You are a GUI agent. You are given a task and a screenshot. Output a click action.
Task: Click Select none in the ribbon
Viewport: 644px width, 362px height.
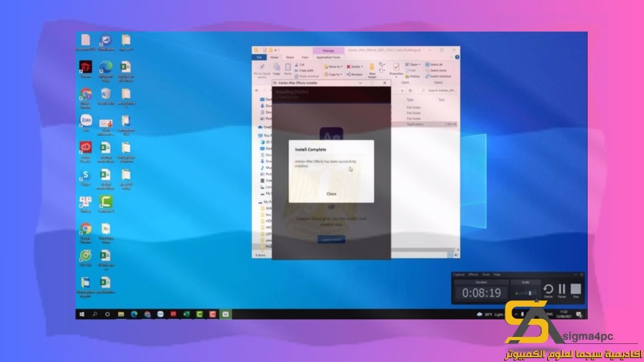pyautogui.click(x=435, y=70)
